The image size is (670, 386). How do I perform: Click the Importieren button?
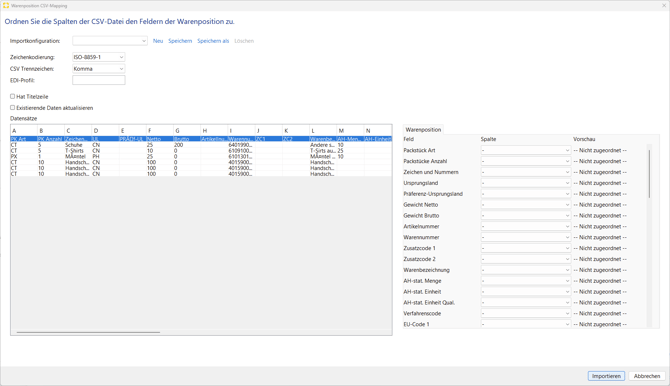(606, 376)
